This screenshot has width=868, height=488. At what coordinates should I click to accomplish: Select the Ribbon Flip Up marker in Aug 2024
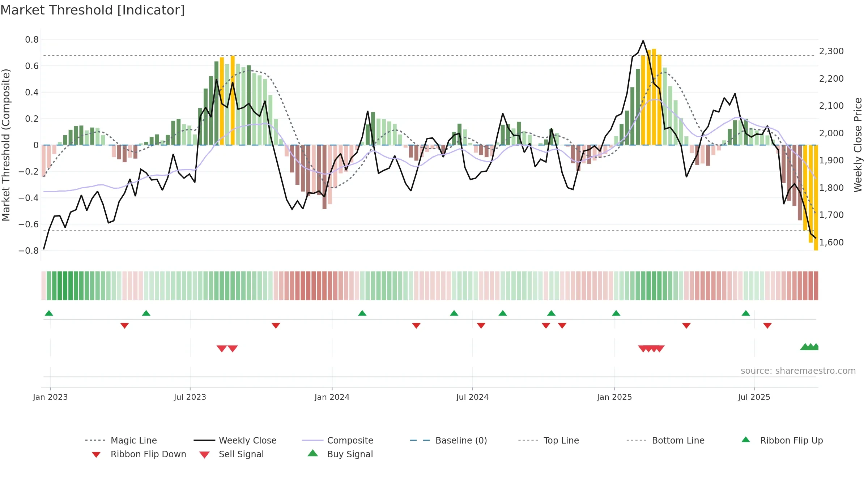(502, 313)
